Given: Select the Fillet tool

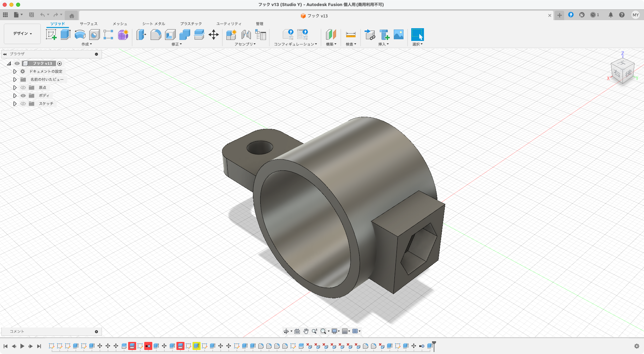Looking at the screenshot, I should click(156, 35).
